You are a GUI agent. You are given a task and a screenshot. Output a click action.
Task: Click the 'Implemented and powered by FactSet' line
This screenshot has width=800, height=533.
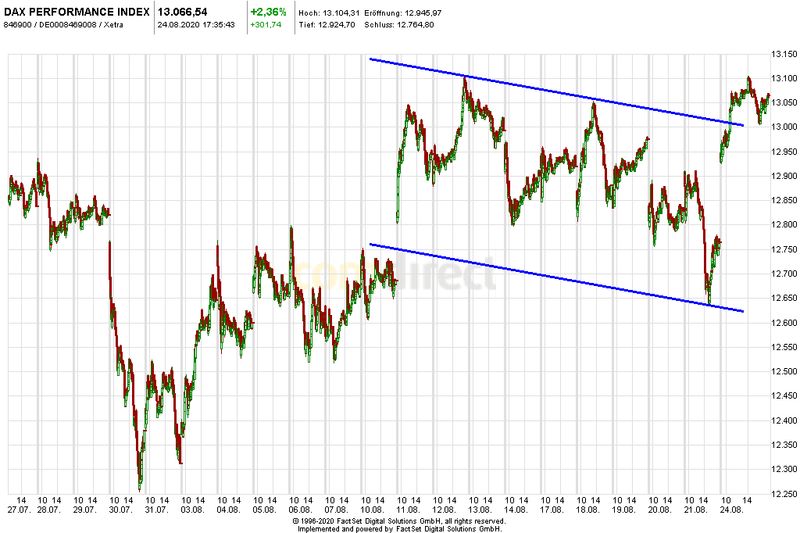[399, 529]
